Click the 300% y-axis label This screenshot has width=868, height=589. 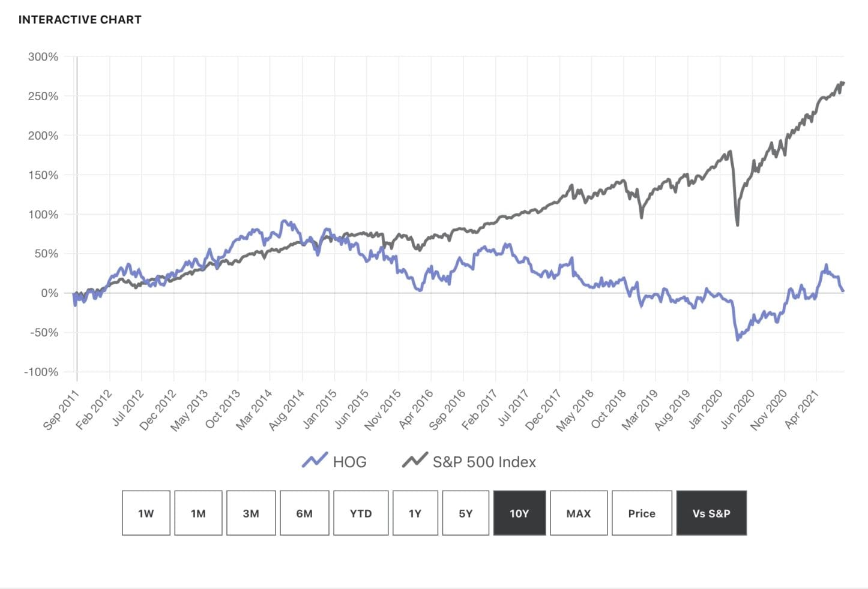(x=43, y=57)
